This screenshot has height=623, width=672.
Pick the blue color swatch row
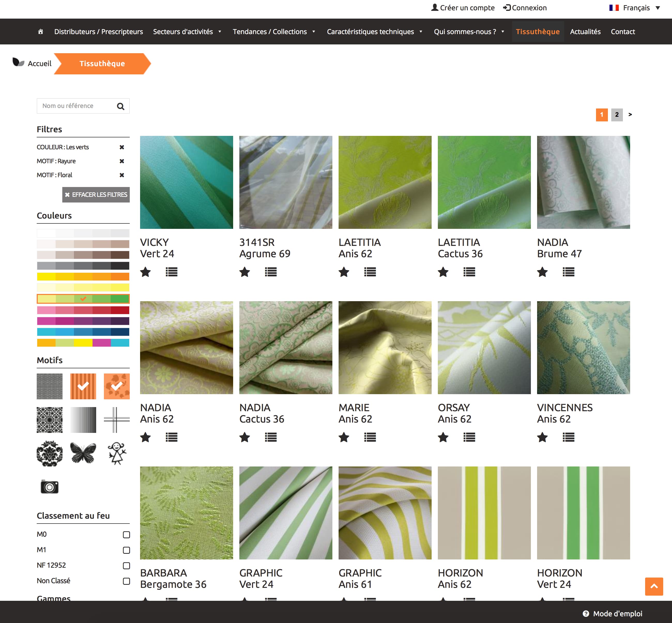tap(83, 332)
